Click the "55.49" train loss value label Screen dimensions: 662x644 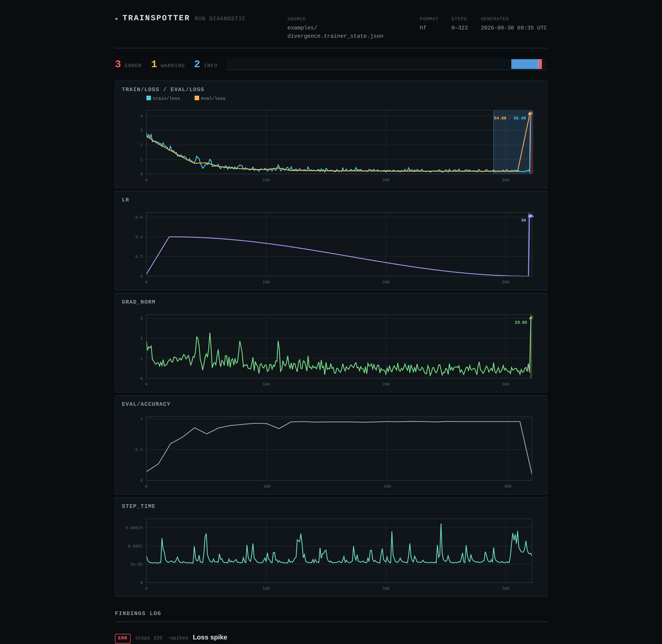tap(520, 118)
